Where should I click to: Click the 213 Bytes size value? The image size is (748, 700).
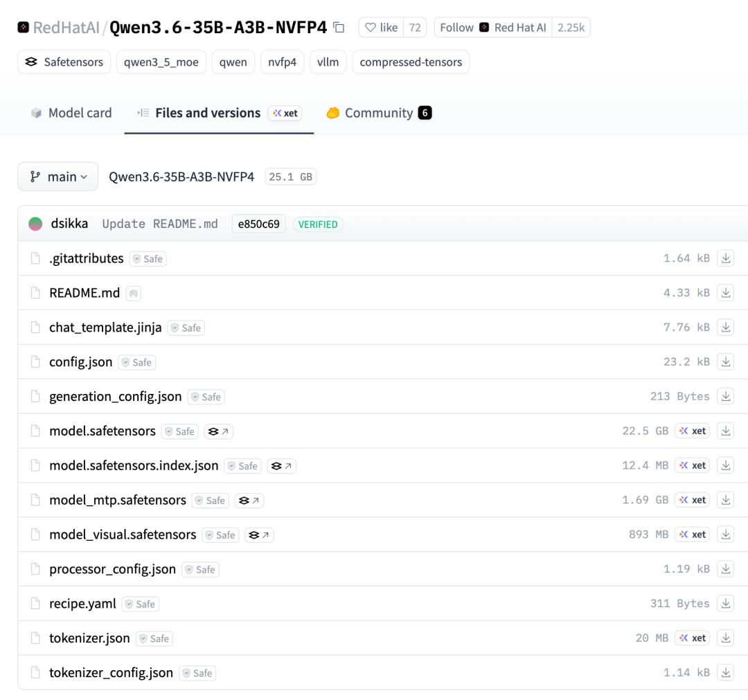680,396
